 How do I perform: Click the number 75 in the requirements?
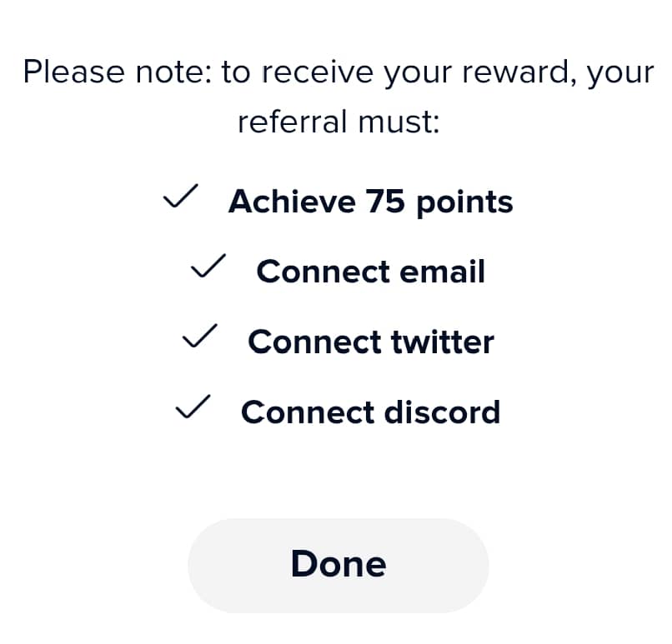click(x=384, y=202)
